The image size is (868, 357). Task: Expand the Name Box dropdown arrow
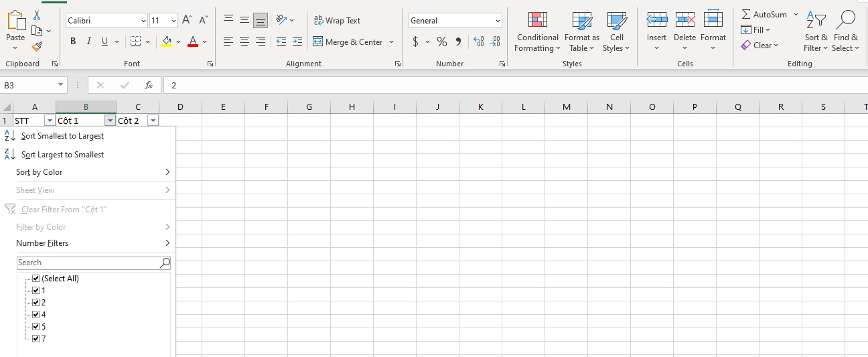(61, 85)
